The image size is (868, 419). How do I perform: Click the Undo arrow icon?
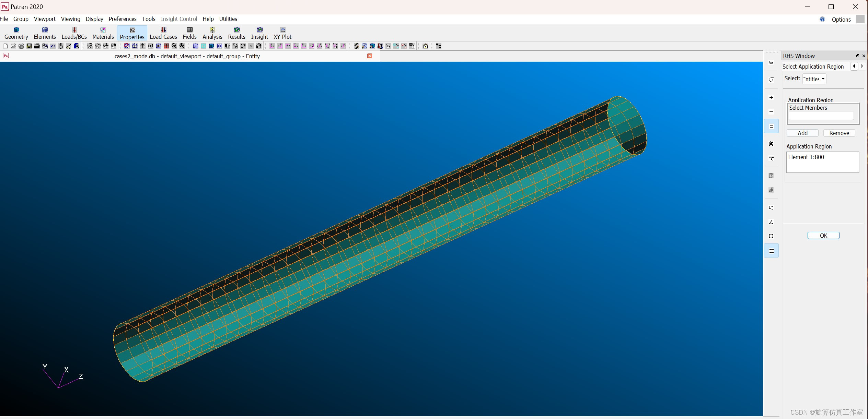pos(53,46)
